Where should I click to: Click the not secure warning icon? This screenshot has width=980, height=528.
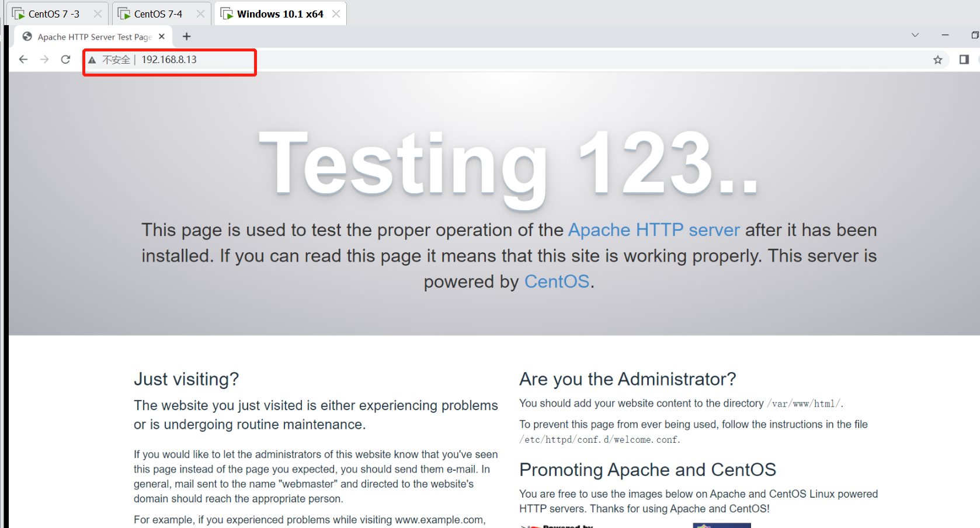[92, 60]
